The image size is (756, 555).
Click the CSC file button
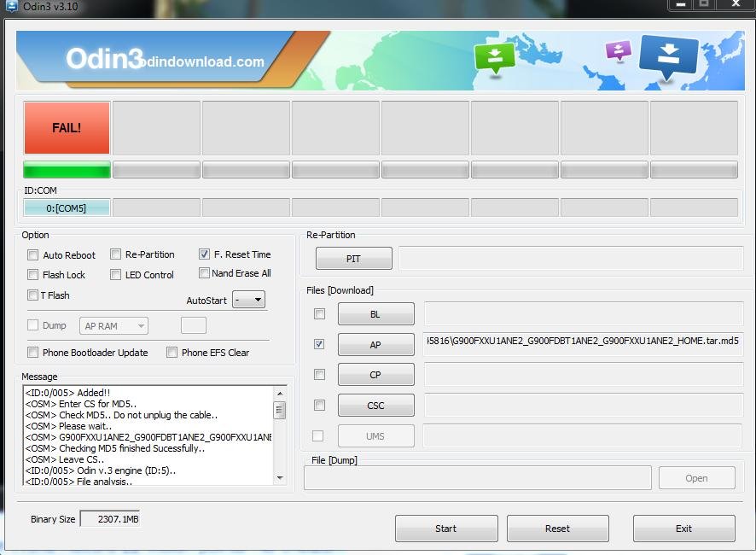pos(376,406)
